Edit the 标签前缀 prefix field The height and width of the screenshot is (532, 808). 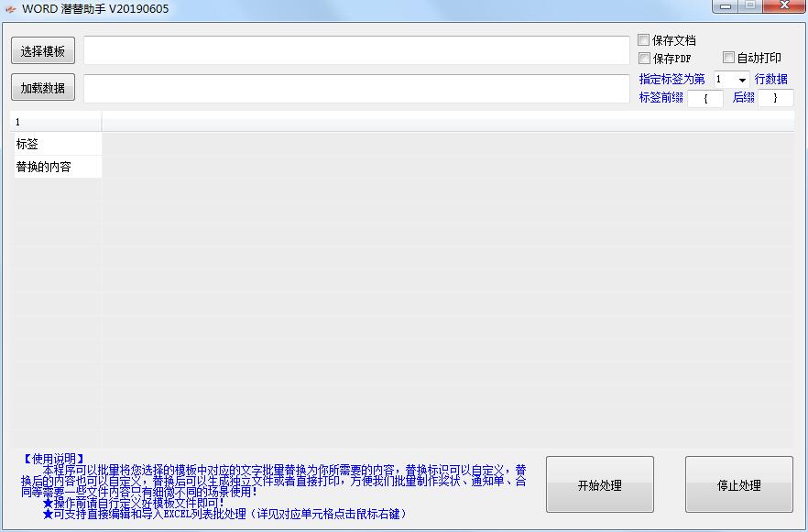(705, 98)
